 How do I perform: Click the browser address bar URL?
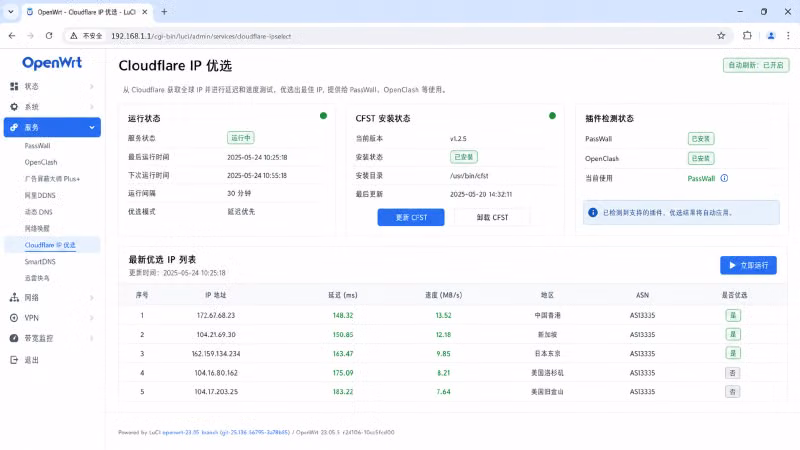point(201,36)
